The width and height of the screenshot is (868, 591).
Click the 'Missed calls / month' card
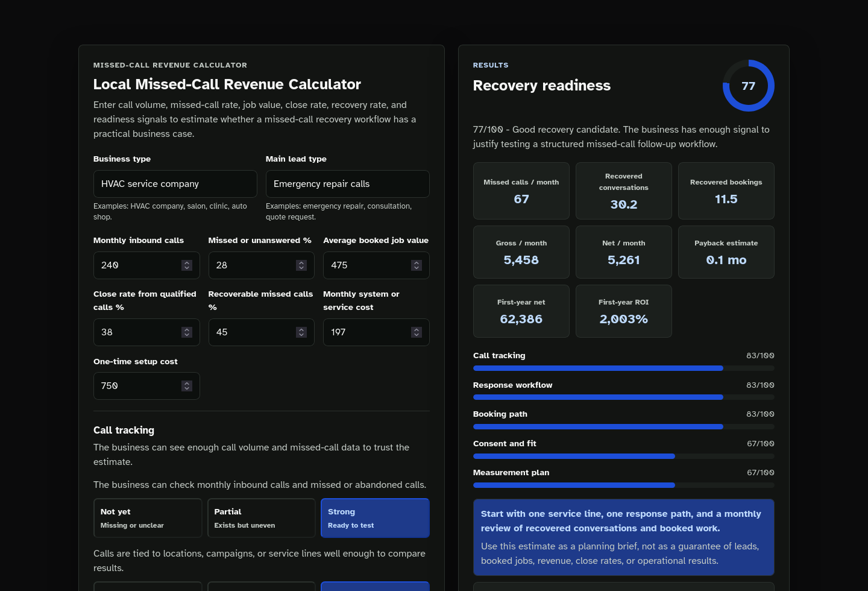point(521,191)
